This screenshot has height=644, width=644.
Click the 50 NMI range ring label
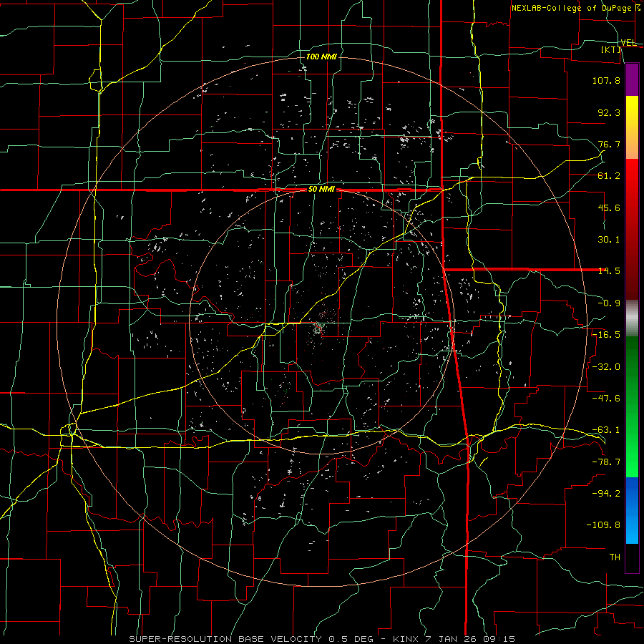[x=321, y=190]
